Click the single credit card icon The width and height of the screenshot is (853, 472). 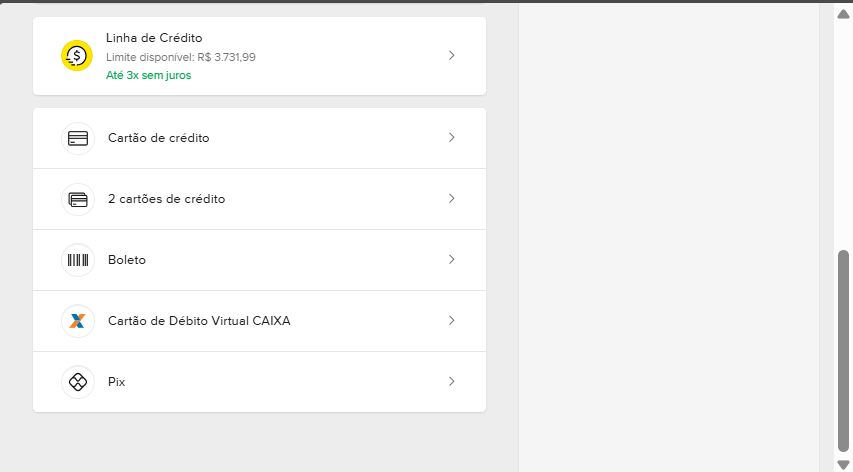click(78, 138)
